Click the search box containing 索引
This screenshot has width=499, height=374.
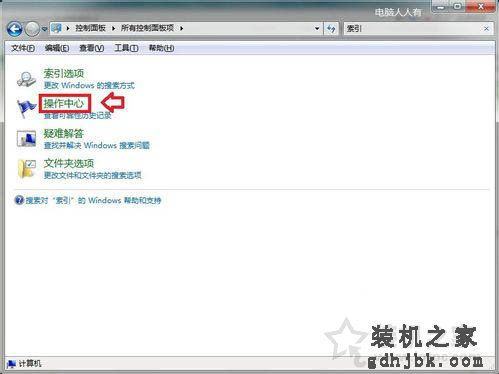(413, 29)
